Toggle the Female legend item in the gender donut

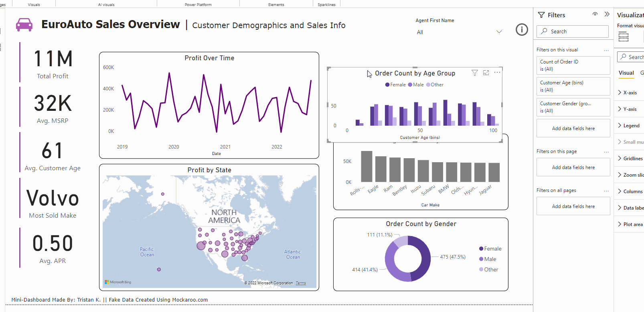click(490, 249)
